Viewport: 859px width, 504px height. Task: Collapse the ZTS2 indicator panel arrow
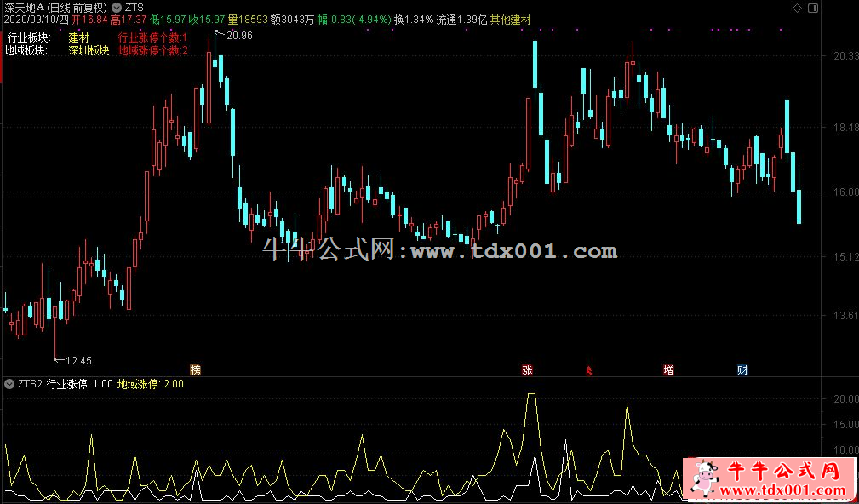(9, 384)
